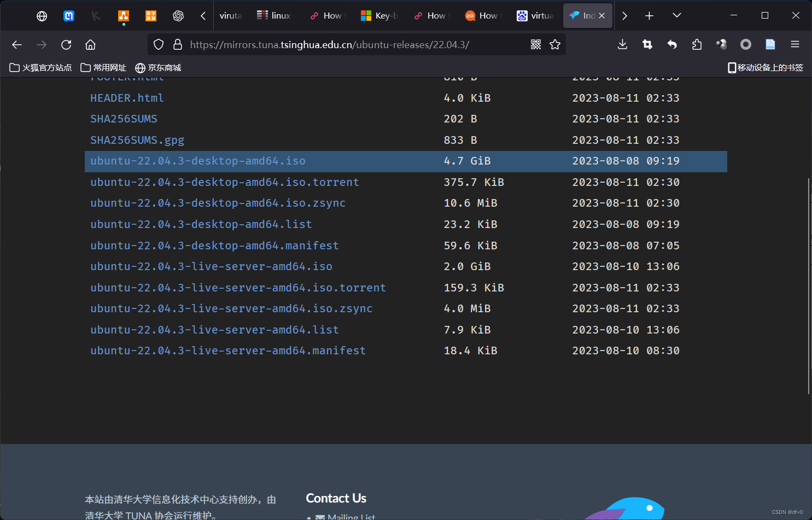The height and width of the screenshot is (520, 812).
Task: Click the circle extension icon in toolbar
Action: [745, 44]
